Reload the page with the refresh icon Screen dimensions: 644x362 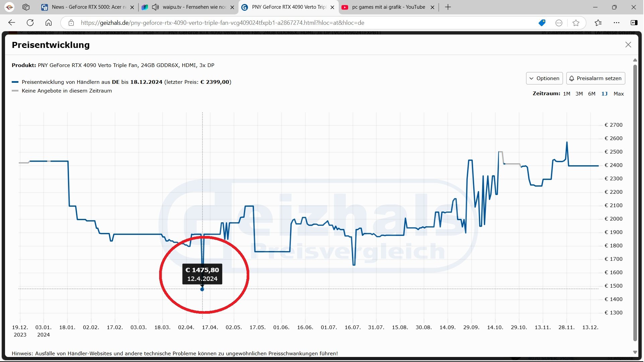click(30, 23)
